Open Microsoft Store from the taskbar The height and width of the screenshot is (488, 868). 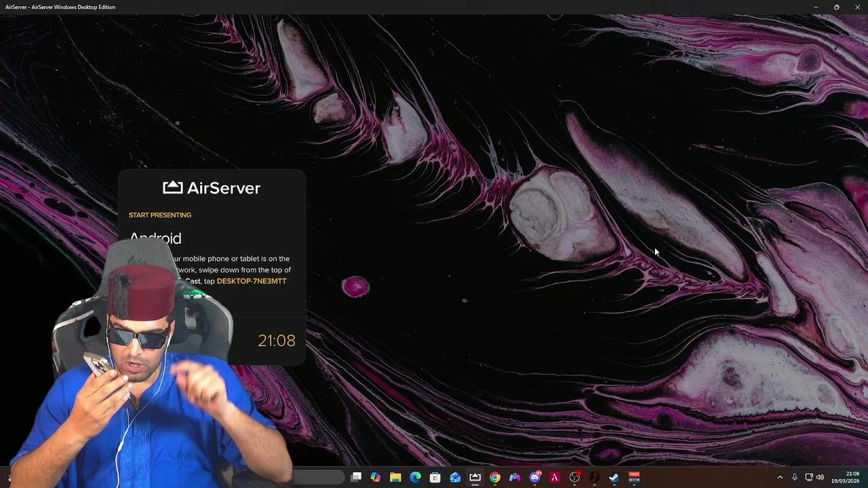pos(435,477)
